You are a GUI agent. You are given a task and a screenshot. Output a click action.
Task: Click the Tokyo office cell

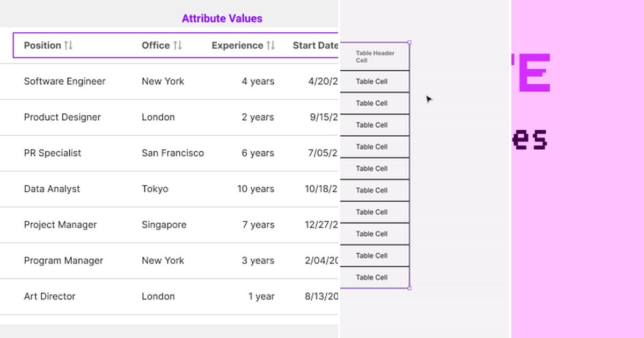[x=155, y=189]
